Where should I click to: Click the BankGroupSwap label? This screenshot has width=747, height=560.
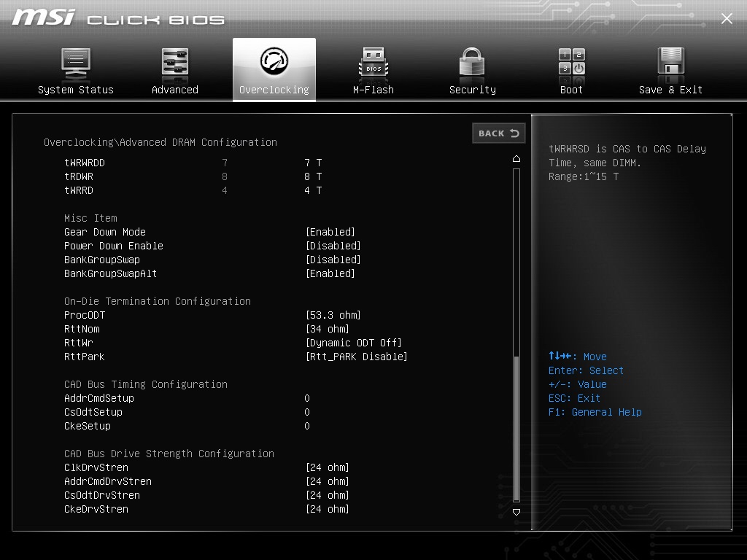[x=102, y=260]
